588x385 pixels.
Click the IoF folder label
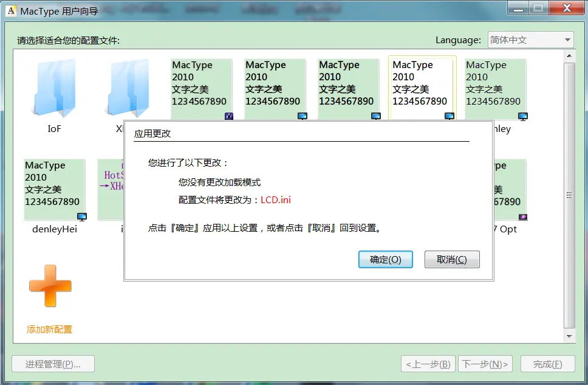pos(55,129)
